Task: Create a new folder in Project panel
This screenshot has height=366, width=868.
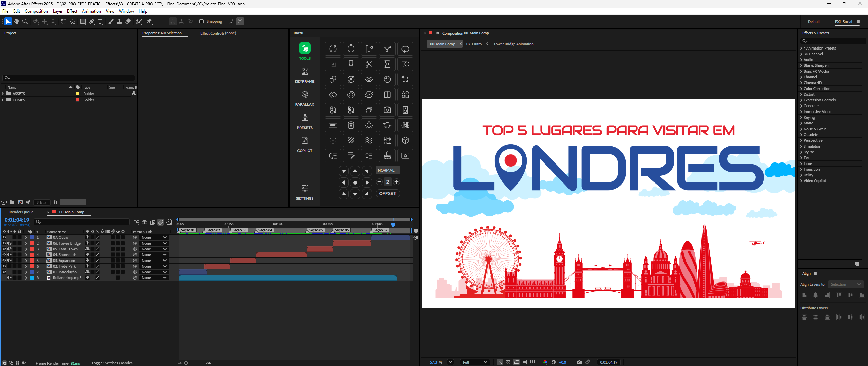Action: click(12, 203)
